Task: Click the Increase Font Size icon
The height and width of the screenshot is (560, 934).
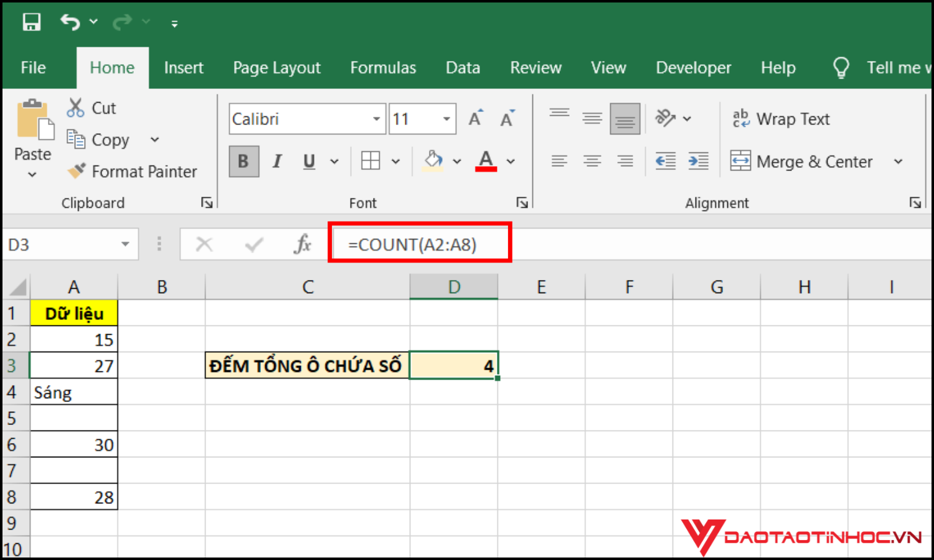Action: tap(475, 119)
